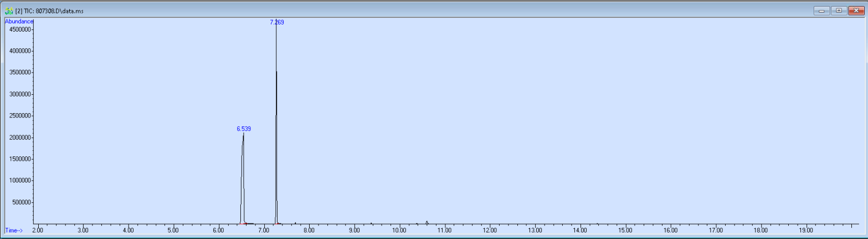Image resolution: width=868 pixels, height=239 pixels.
Task: Click the 8.00 time axis label
Action: click(x=309, y=230)
